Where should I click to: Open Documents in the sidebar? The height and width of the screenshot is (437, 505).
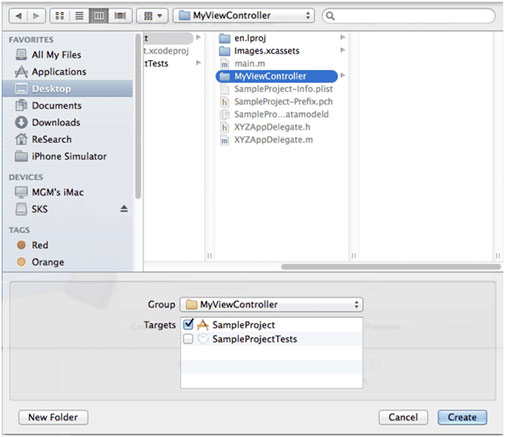coord(67,106)
